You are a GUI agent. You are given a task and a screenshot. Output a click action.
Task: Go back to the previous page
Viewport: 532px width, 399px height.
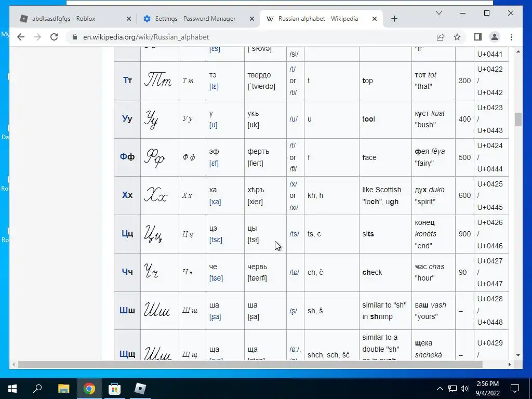point(21,37)
